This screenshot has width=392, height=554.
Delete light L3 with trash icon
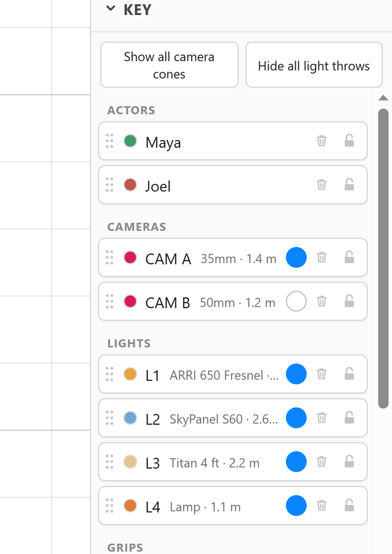click(322, 462)
